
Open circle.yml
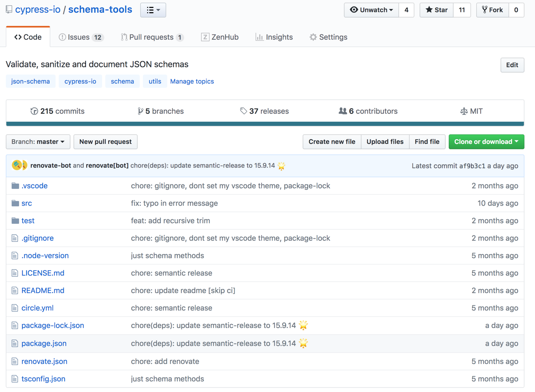click(37, 308)
